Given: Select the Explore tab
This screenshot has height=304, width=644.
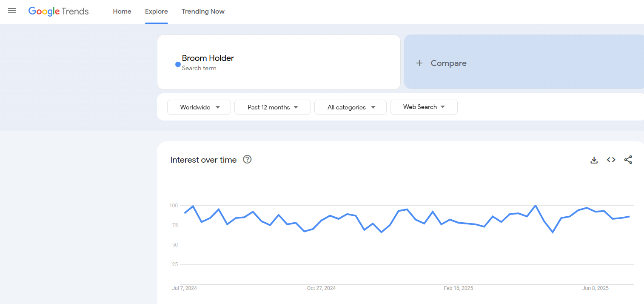Looking at the screenshot, I should pyautogui.click(x=157, y=11).
